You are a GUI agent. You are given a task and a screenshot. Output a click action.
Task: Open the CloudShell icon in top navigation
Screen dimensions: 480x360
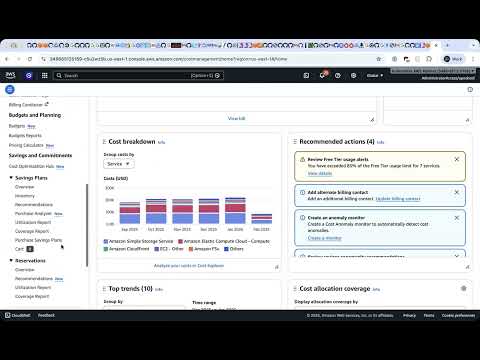coord(306,76)
